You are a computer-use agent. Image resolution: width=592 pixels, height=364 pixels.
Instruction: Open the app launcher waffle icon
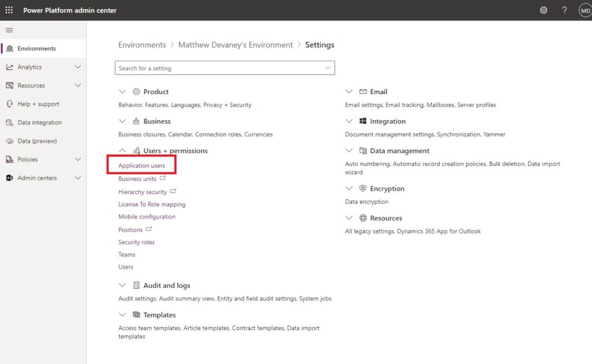(9, 10)
